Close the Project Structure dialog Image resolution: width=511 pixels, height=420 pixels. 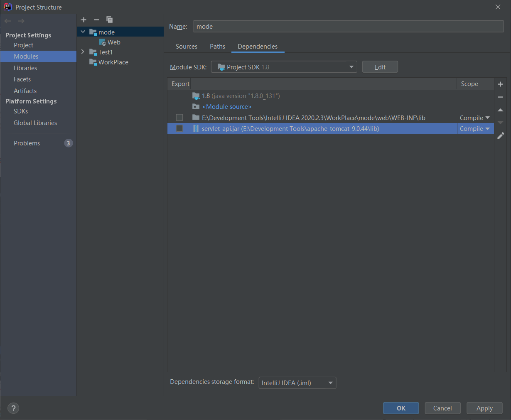498,7
